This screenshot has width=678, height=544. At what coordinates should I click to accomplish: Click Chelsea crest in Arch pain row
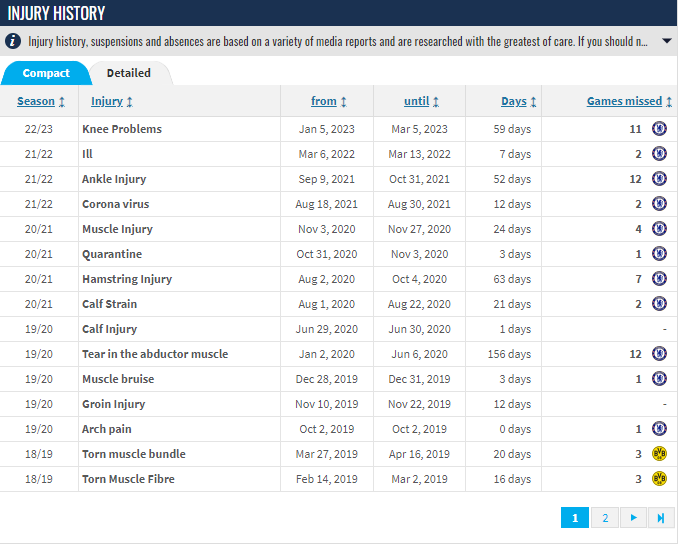coord(659,429)
